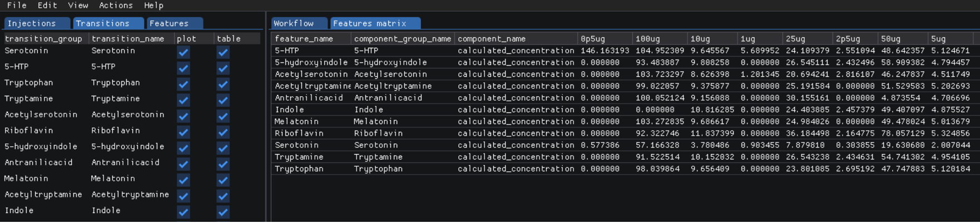The image size is (980, 223).
Task: Open the Actions menu
Action: [116, 6]
